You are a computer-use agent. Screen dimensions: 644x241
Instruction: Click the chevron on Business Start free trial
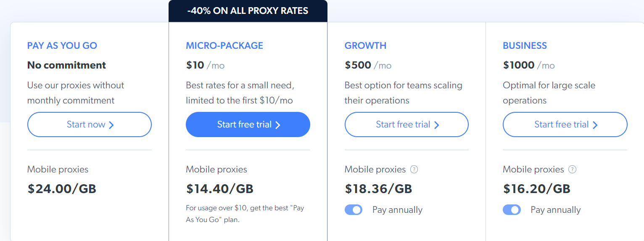tap(595, 125)
